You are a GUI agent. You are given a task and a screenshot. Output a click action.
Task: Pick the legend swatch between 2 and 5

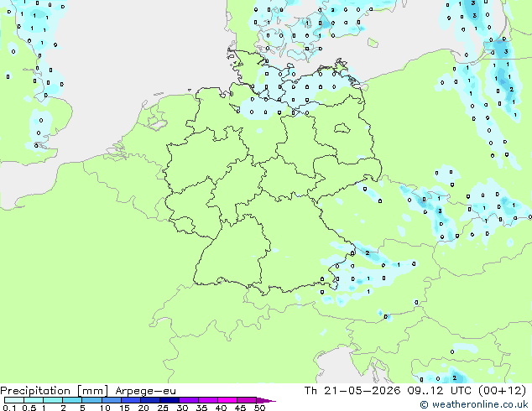72,400
